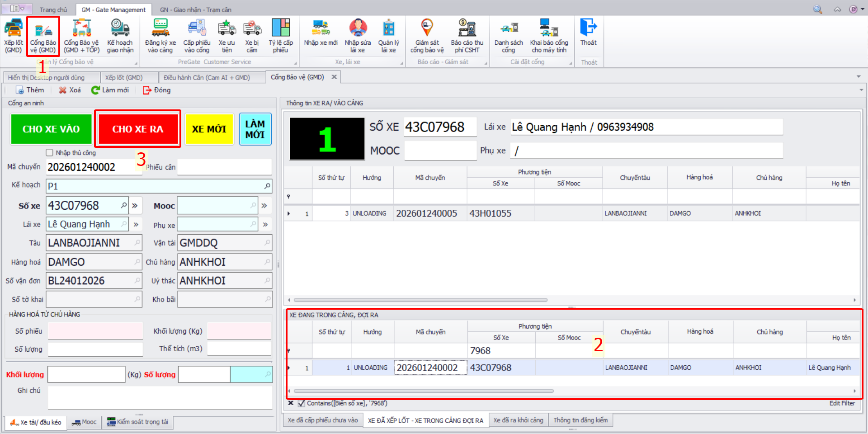
Task: Select Kiểm soát trọng tải tab
Action: tap(138, 422)
